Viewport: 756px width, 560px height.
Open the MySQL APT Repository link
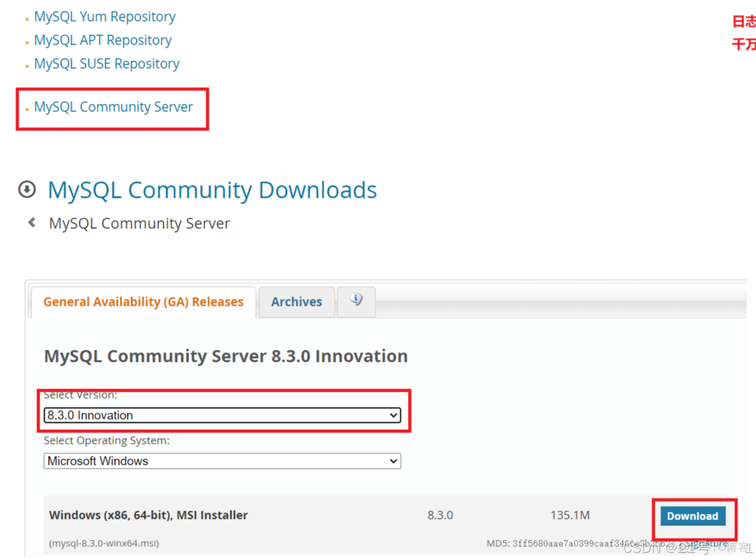coord(102,40)
